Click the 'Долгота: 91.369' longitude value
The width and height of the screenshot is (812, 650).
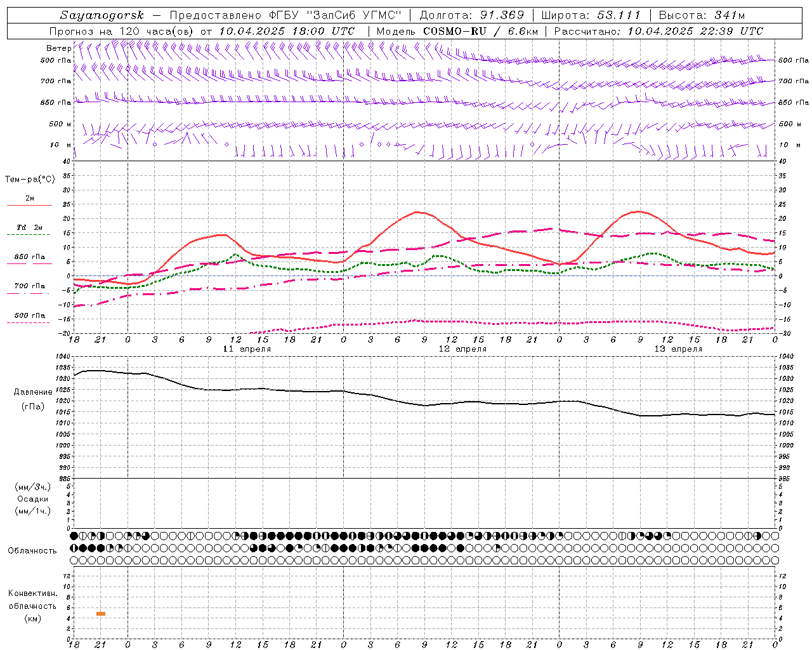pos(472,15)
